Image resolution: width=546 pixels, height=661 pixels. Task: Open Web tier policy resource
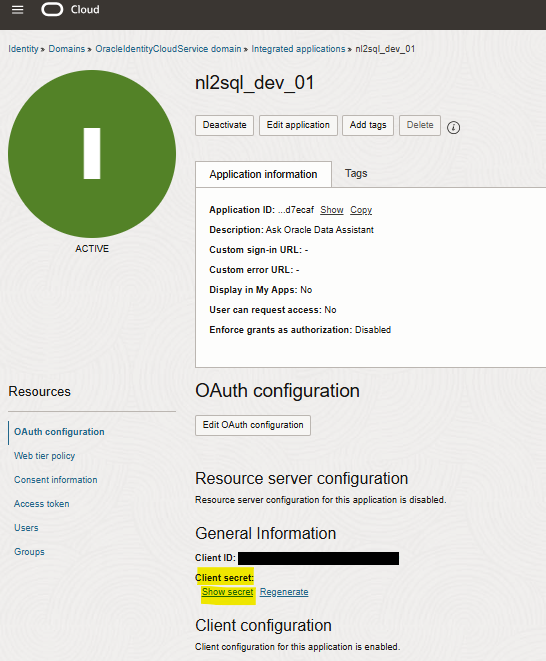coord(44,456)
